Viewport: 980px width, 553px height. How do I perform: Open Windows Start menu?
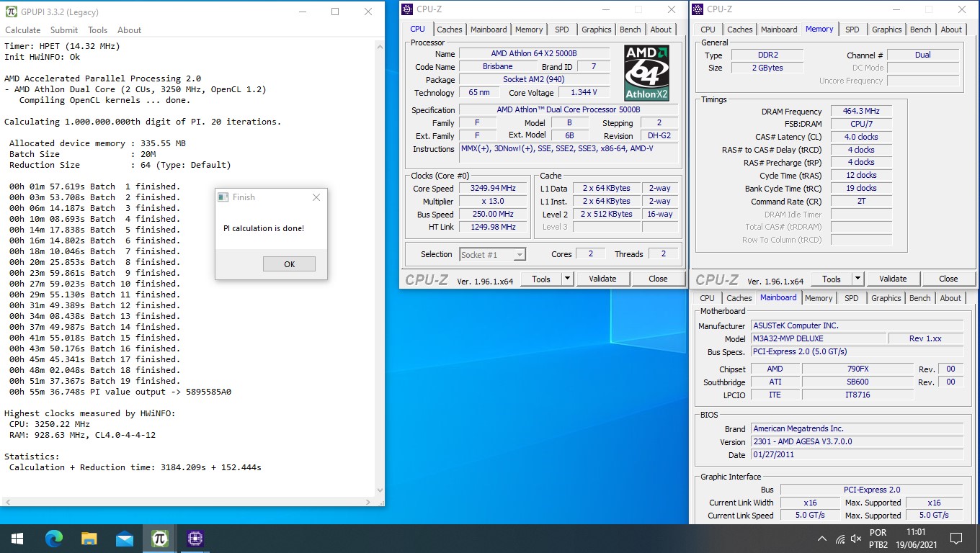pyautogui.click(x=17, y=538)
